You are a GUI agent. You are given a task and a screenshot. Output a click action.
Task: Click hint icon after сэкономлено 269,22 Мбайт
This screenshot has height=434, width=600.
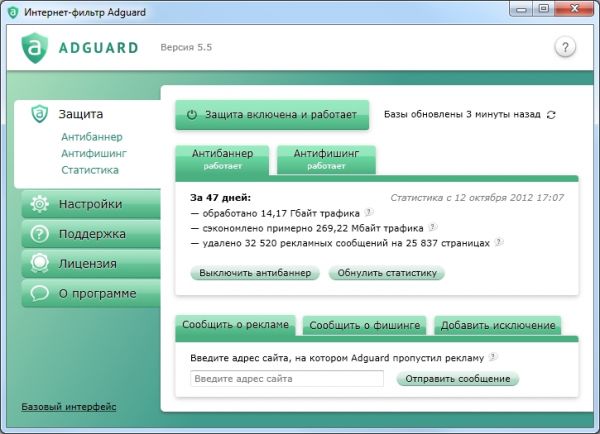coord(432,227)
